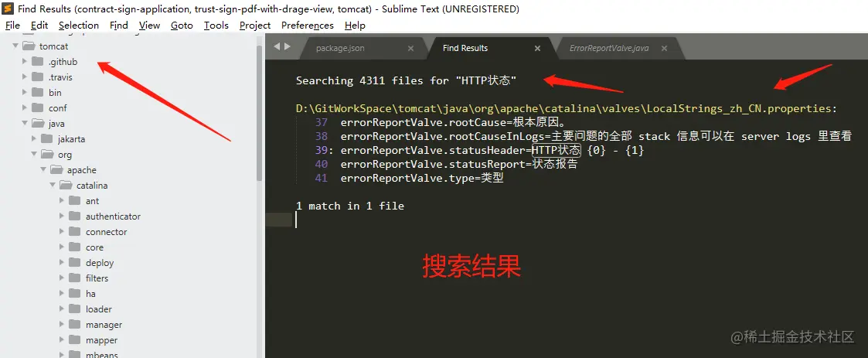Open the Selection menu
Screen dimensions: 868x358
(x=79, y=26)
